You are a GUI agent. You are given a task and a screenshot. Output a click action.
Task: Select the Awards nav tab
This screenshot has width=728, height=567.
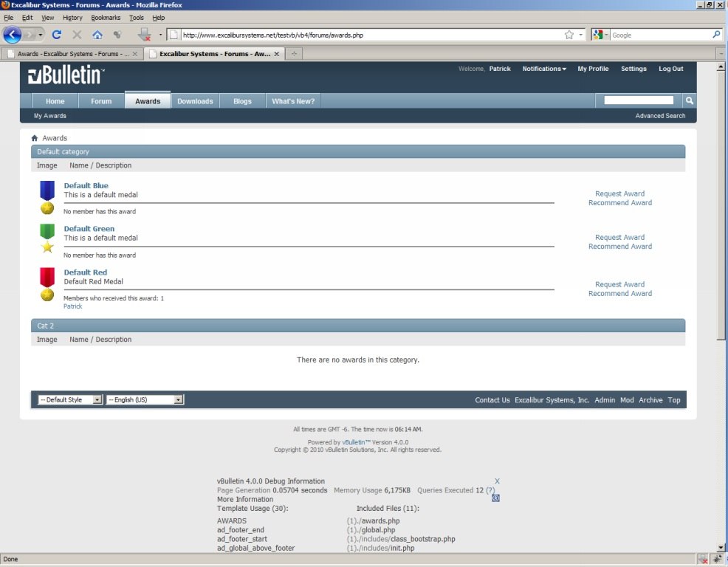(148, 100)
